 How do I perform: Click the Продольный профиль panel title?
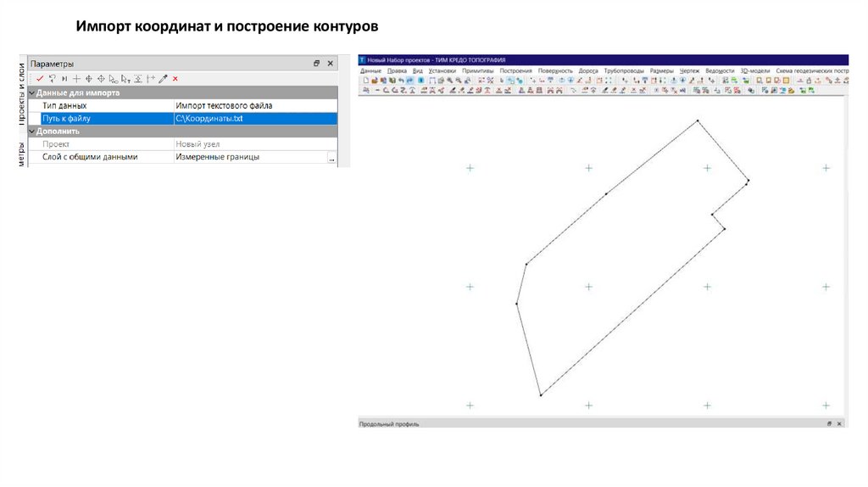(x=388, y=424)
